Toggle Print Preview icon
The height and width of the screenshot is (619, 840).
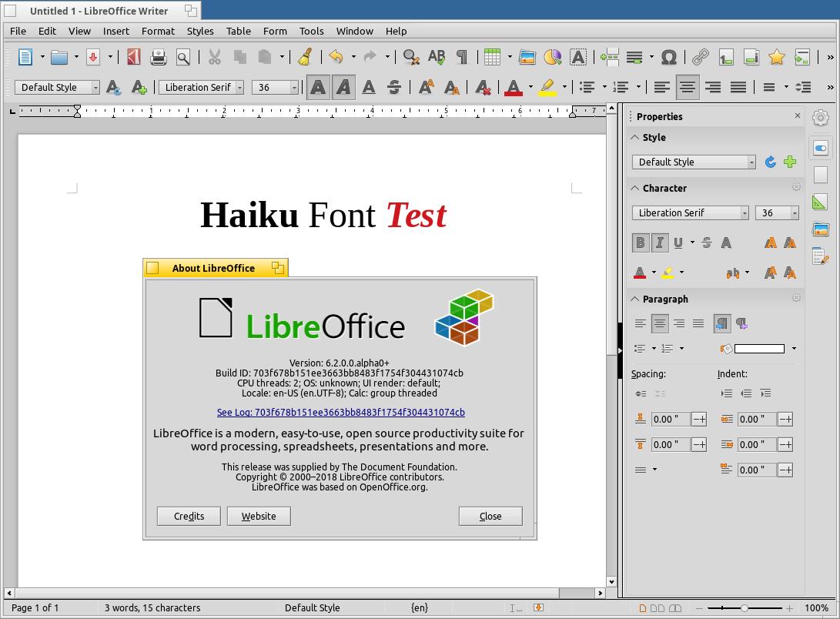(x=183, y=57)
